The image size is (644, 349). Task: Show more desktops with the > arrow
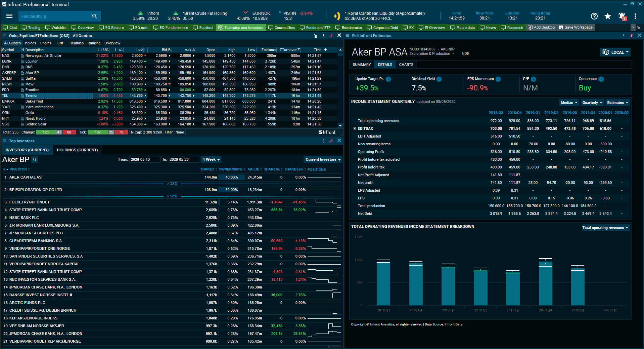[633, 28]
